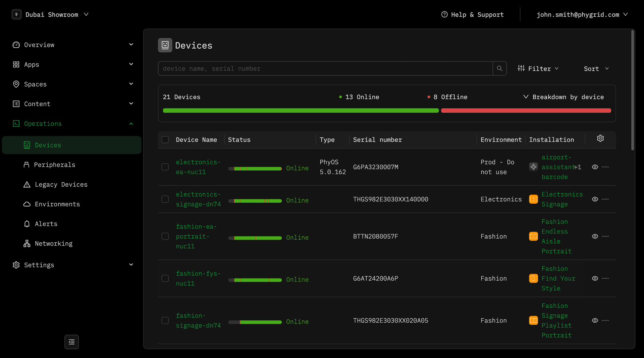The image size is (644, 358).
Task: Click the search magnifier icon
Action: [499, 68]
